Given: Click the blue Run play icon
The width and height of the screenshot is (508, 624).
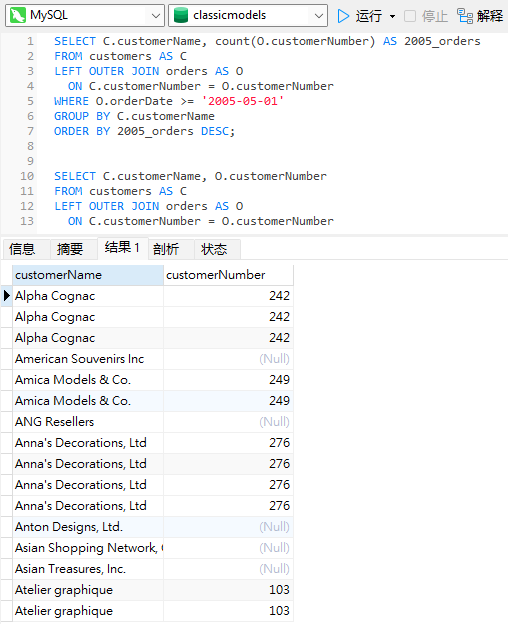Looking at the screenshot, I should [343, 16].
